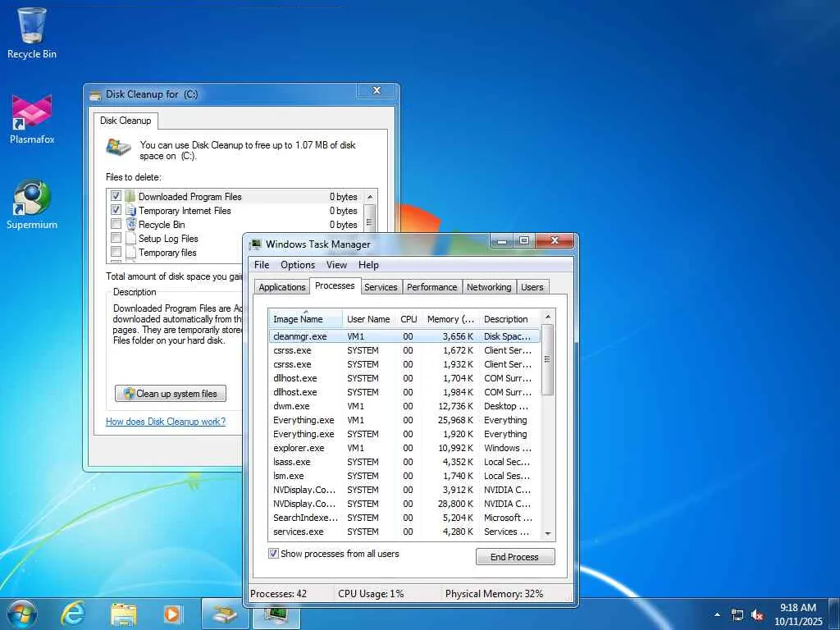The image size is (840, 630).
Task: Select the explorer.exe process row
Action: click(299, 448)
